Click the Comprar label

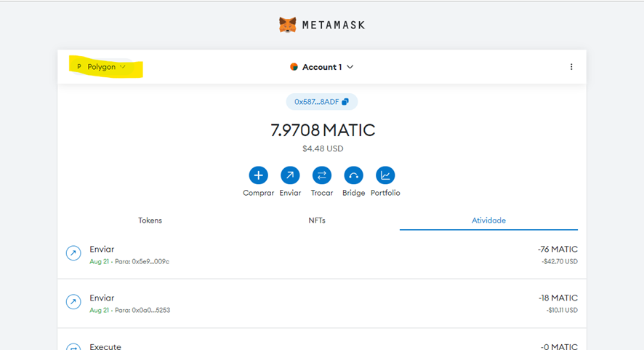(x=258, y=193)
